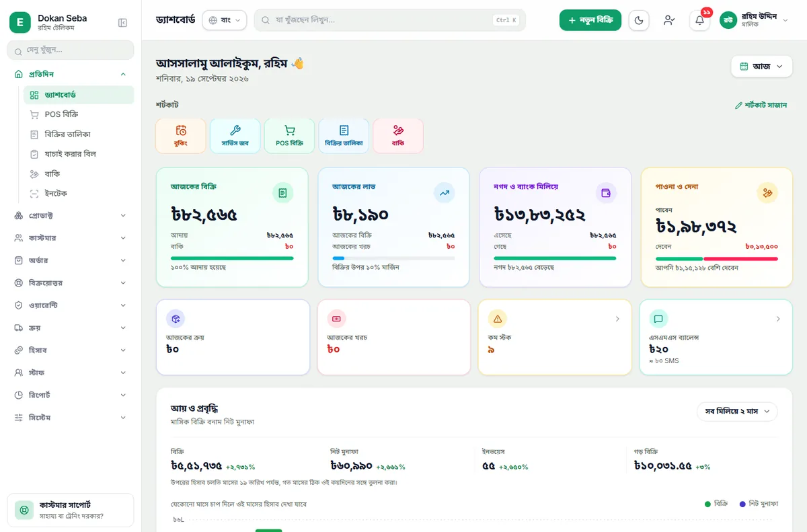The image size is (807, 532).
Task: Open বিক্রির তালিকা in the sidebar
Action: click(x=79, y=135)
